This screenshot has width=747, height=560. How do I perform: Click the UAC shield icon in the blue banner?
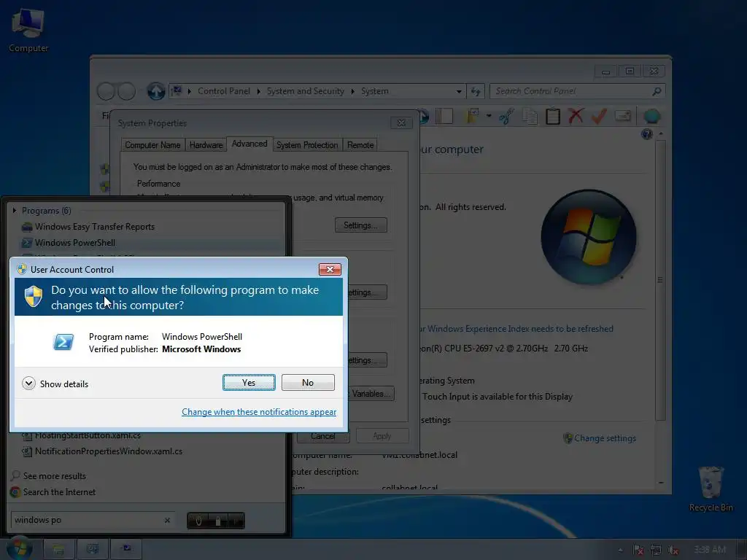coord(34,296)
